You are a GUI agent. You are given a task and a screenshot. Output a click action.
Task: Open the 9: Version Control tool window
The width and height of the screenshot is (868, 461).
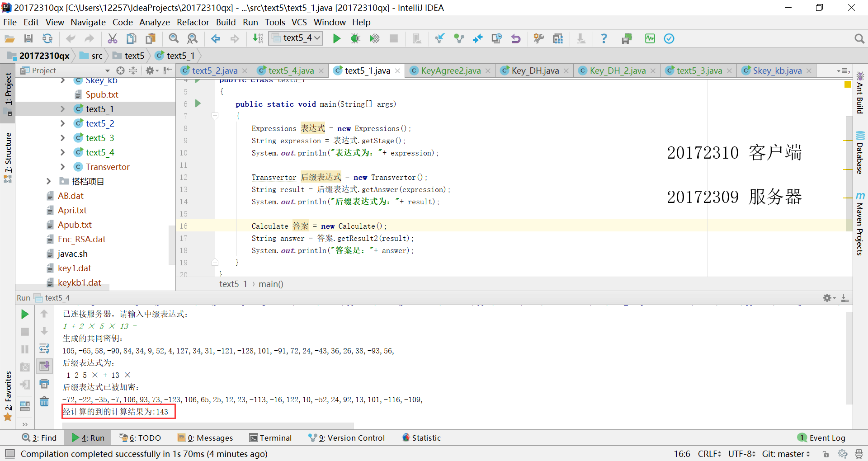pos(347,437)
